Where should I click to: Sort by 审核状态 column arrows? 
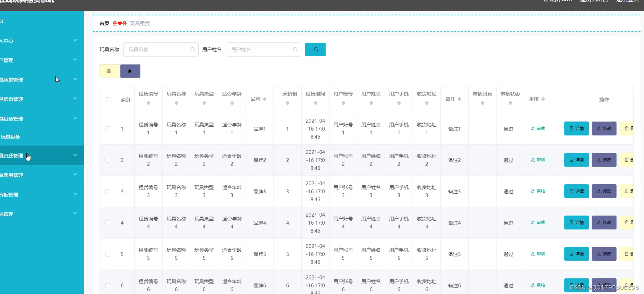click(x=510, y=103)
